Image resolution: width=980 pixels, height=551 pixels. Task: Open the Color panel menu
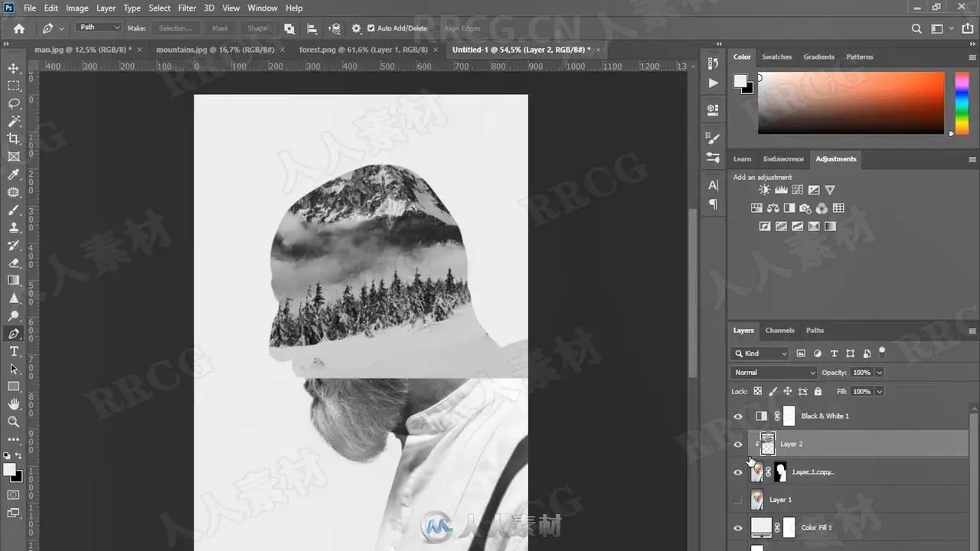[x=972, y=57]
